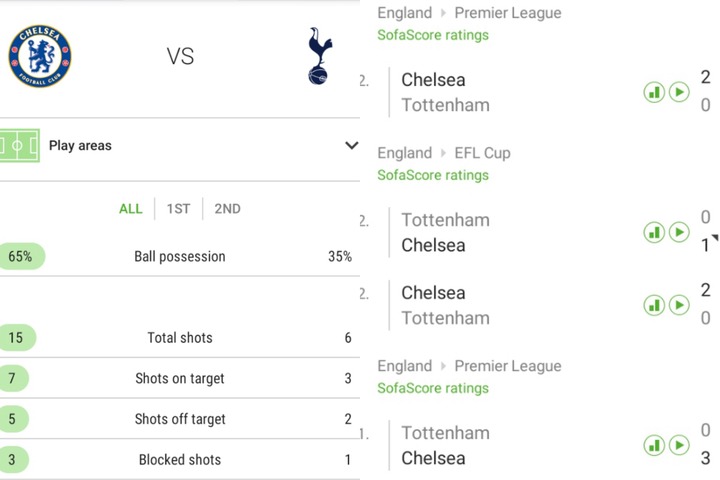This screenshot has width=720, height=480.
Task: Switch to the 2ND half stats tab
Action: point(227,209)
